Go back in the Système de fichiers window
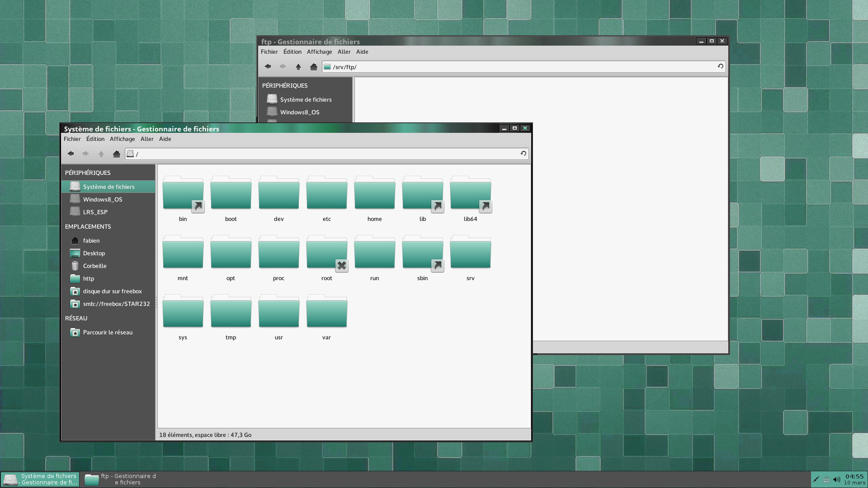The width and height of the screenshot is (868, 488). (71, 154)
